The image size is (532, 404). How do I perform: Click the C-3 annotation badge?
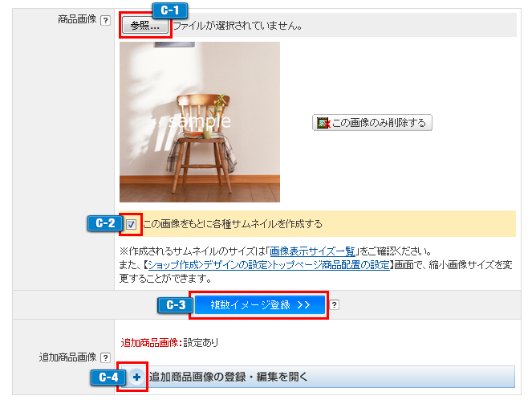click(176, 305)
